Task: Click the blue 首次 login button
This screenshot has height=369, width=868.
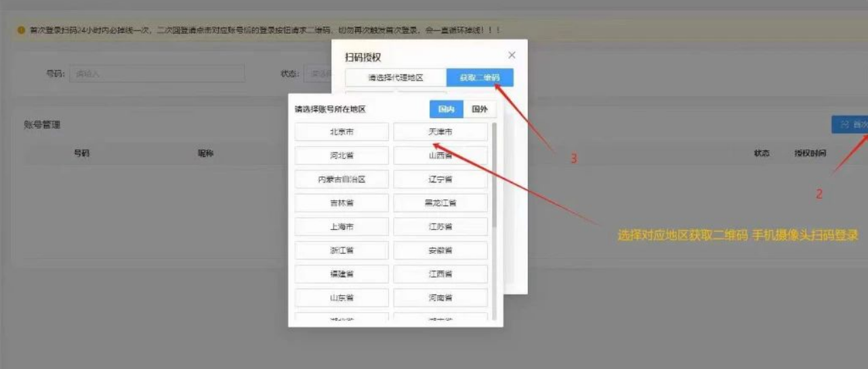Action: [850, 124]
